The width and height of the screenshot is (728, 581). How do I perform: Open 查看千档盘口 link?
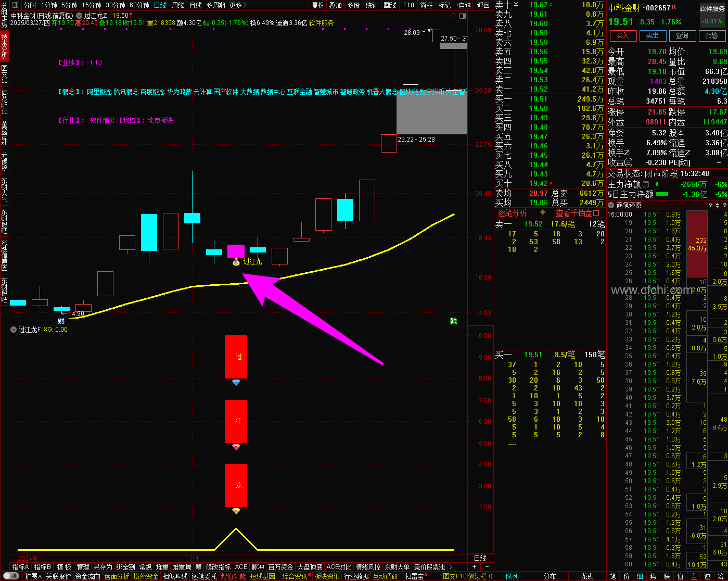[x=578, y=213]
